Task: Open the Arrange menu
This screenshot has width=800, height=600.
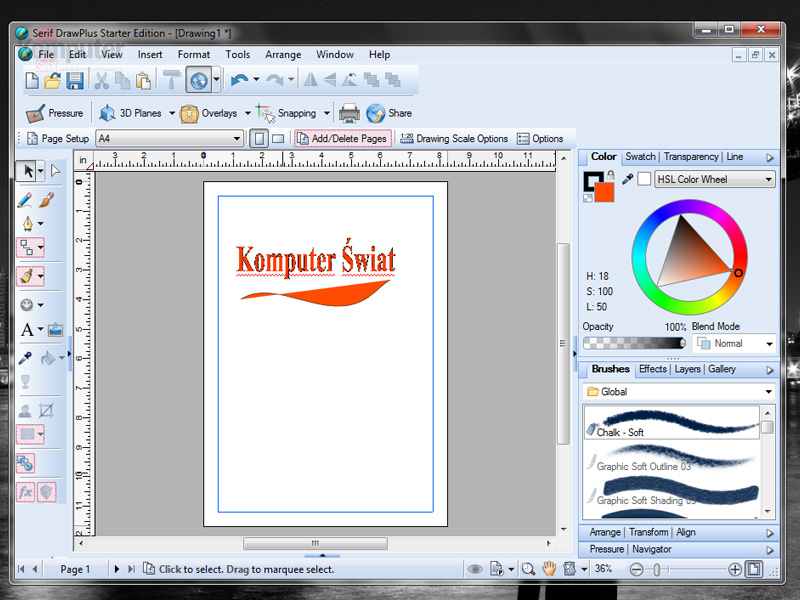Action: coord(284,54)
